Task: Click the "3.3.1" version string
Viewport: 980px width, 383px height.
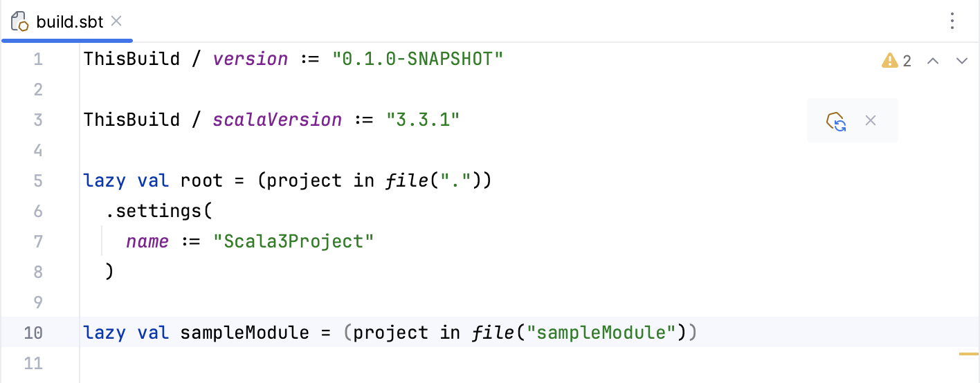Action: tap(422, 120)
